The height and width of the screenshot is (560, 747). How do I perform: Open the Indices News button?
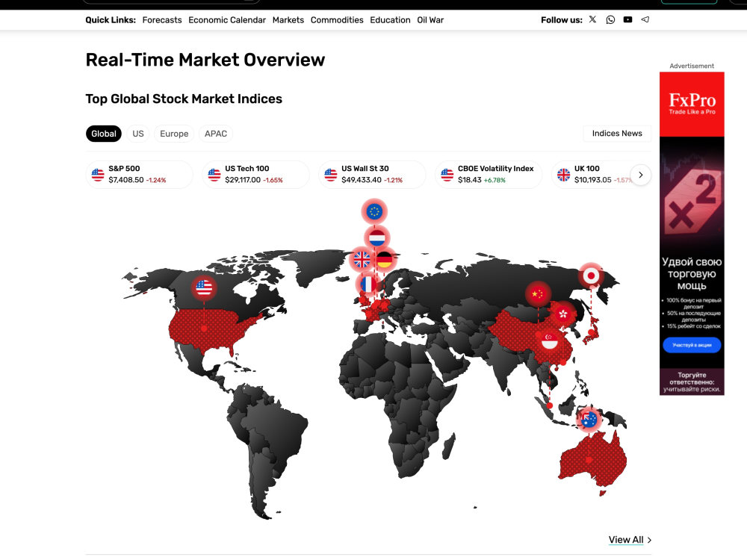[617, 134]
